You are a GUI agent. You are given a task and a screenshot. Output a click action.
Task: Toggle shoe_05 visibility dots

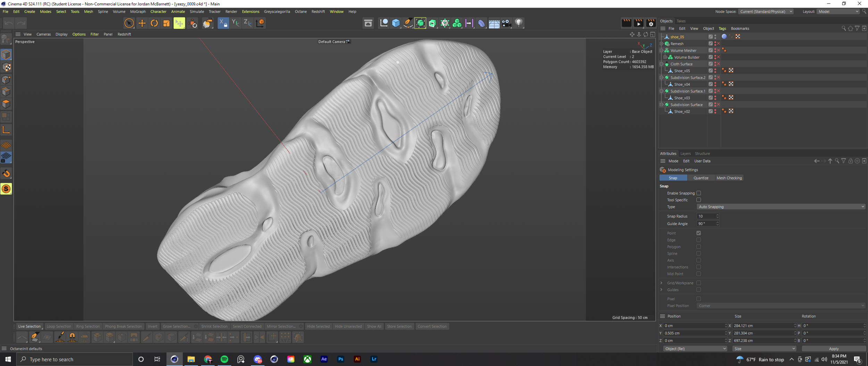coord(715,37)
